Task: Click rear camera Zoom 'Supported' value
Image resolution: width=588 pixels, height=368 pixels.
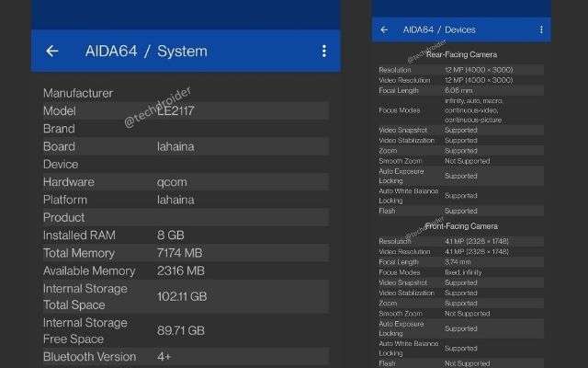Action: (x=461, y=151)
